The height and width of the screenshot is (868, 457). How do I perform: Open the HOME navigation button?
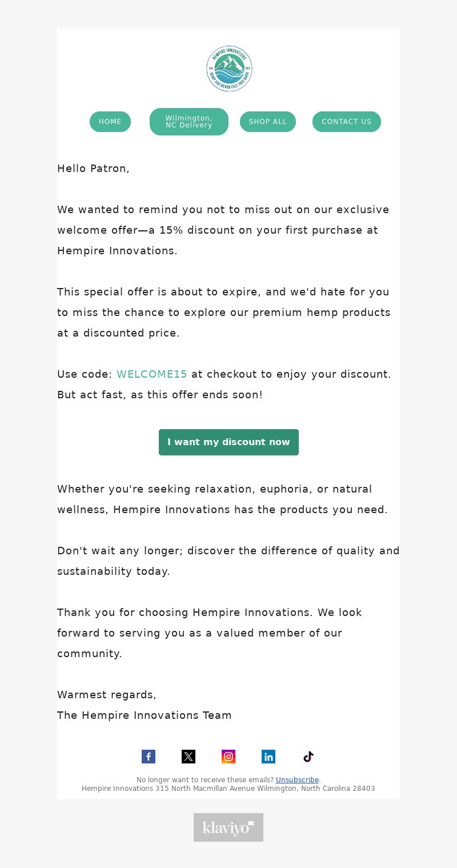pos(110,122)
